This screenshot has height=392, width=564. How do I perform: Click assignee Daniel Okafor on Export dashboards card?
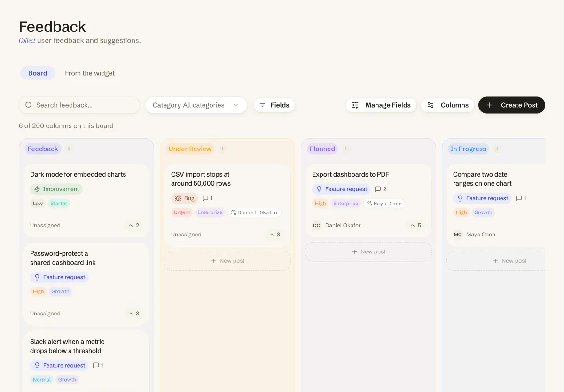tap(343, 226)
